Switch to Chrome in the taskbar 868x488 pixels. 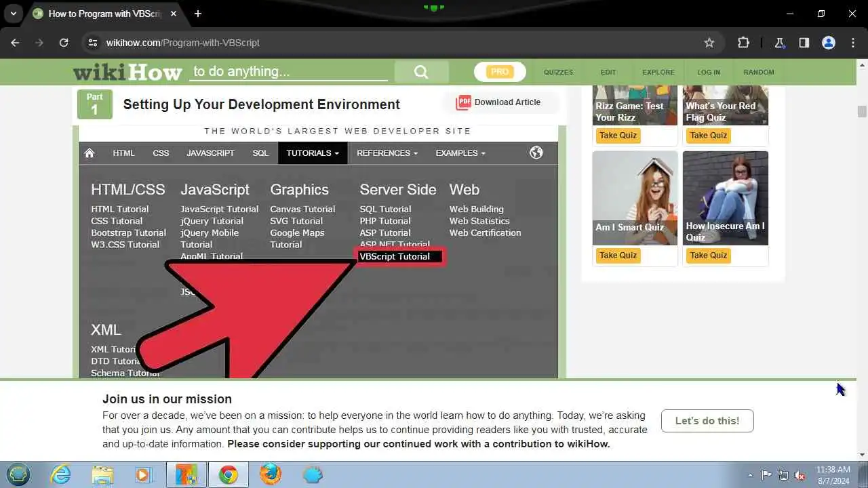coord(228,474)
